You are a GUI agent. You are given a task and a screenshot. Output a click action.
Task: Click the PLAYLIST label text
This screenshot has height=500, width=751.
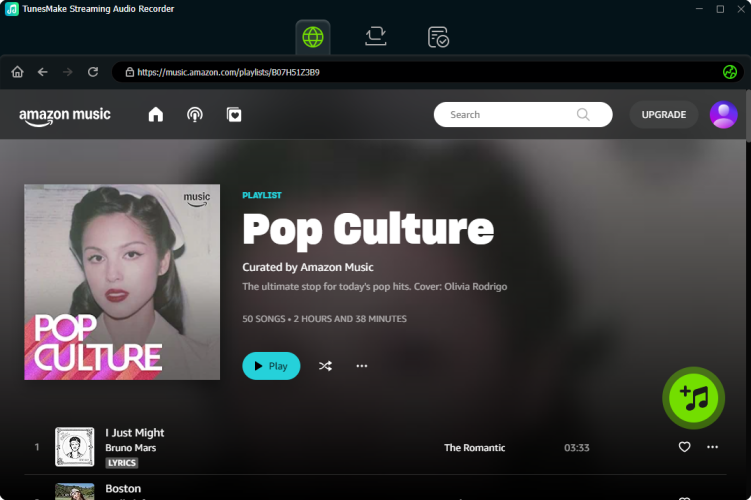[x=262, y=195]
